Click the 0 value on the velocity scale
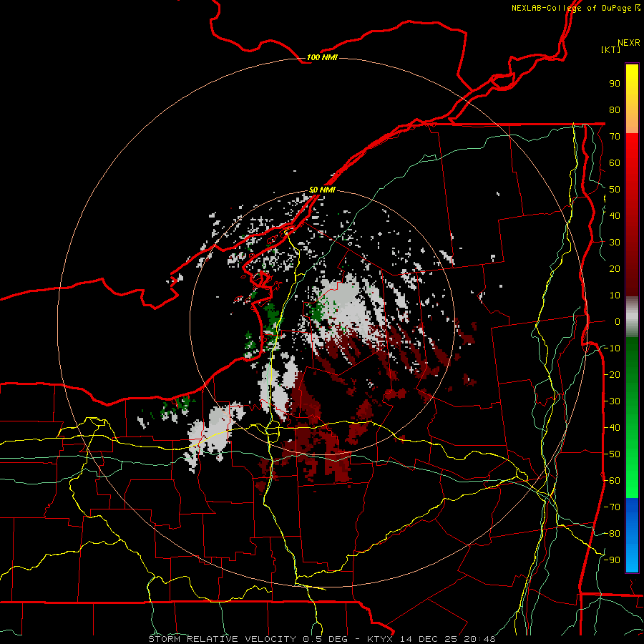644x644 pixels. point(618,322)
